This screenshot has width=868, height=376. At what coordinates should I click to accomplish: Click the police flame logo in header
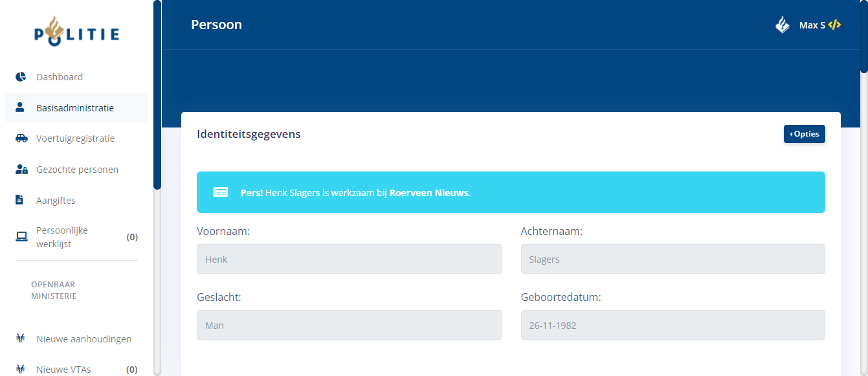(x=783, y=25)
